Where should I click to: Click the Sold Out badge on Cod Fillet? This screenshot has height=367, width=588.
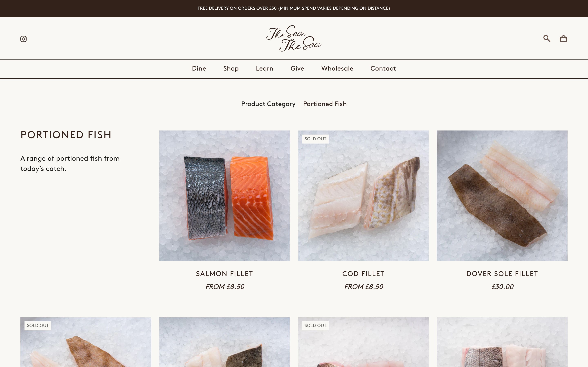pos(315,139)
